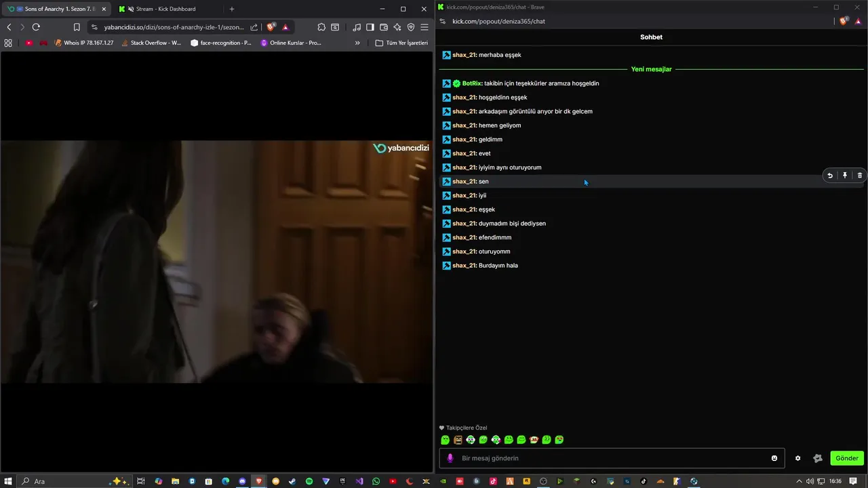
Task: Open the Stack Overflow bookmark
Action: (151, 43)
